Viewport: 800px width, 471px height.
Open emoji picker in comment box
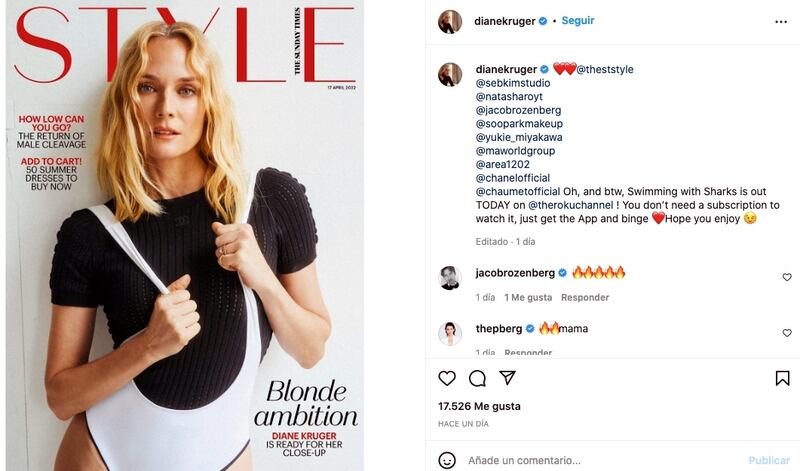click(x=447, y=460)
